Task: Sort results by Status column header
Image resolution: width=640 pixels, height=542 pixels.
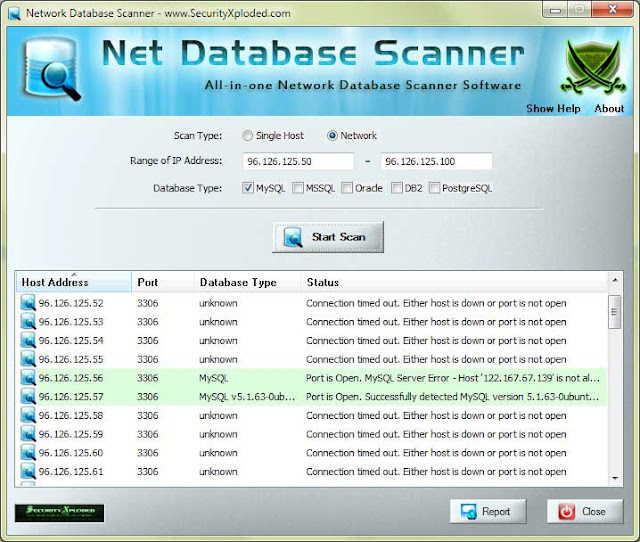Action: (x=453, y=282)
